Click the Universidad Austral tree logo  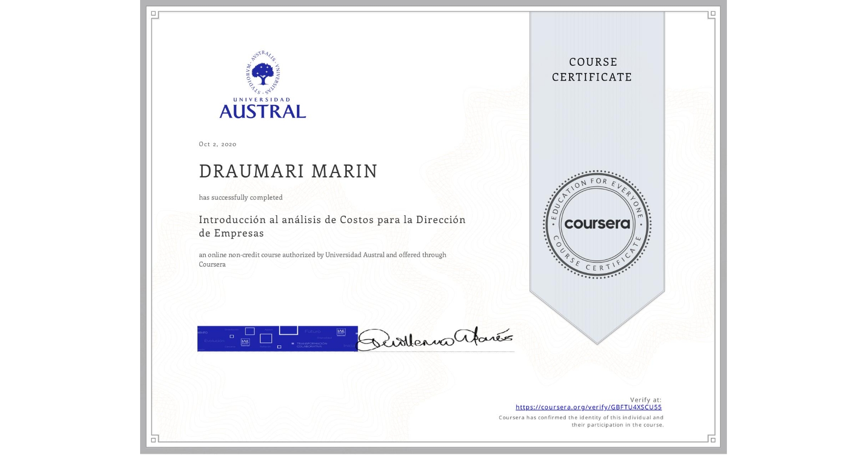pos(262,74)
